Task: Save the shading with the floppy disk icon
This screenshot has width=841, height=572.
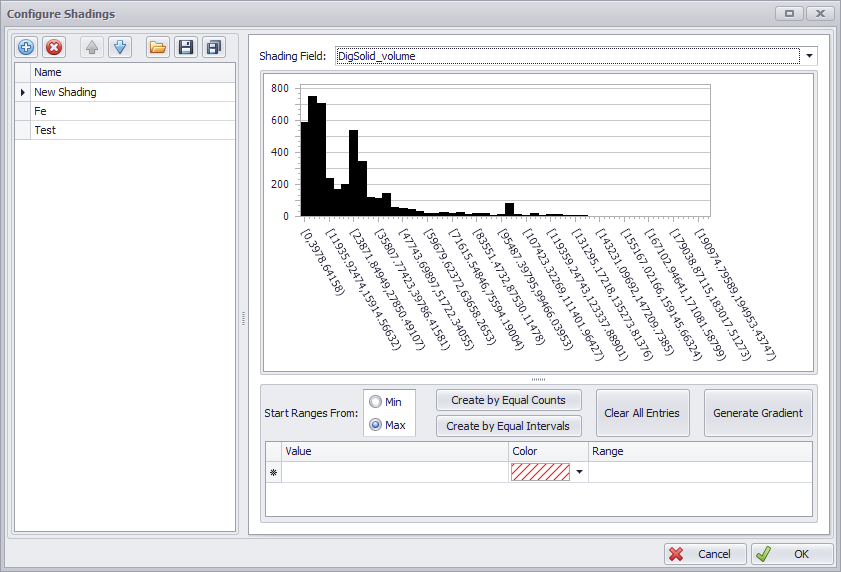Action: [186, 47]
